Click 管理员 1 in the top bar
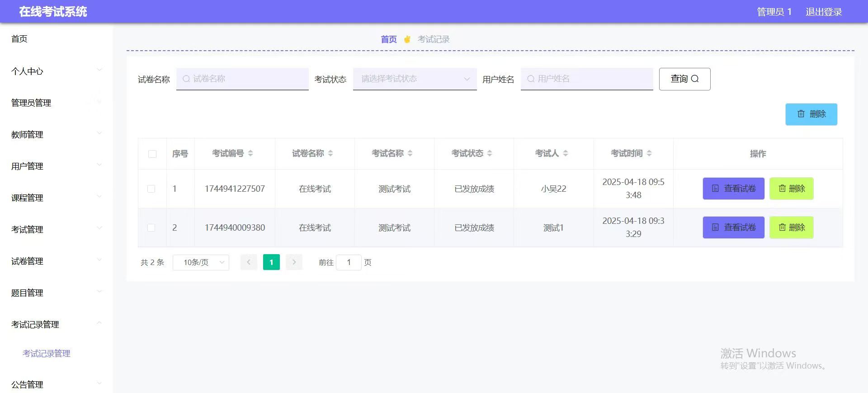Viewport: 868px width, 393px height. coord(774,12)
